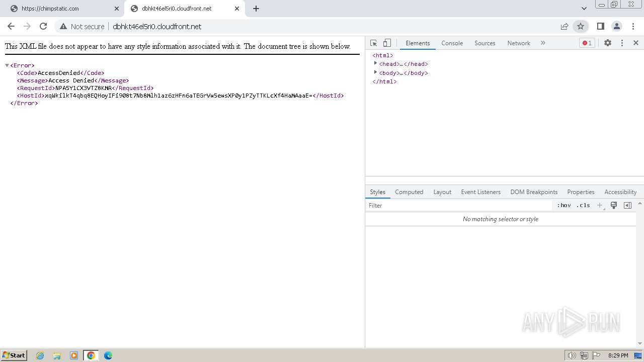The image size is (644, 362).
Task: Click the browser back arrow
Action: point(11,26)
